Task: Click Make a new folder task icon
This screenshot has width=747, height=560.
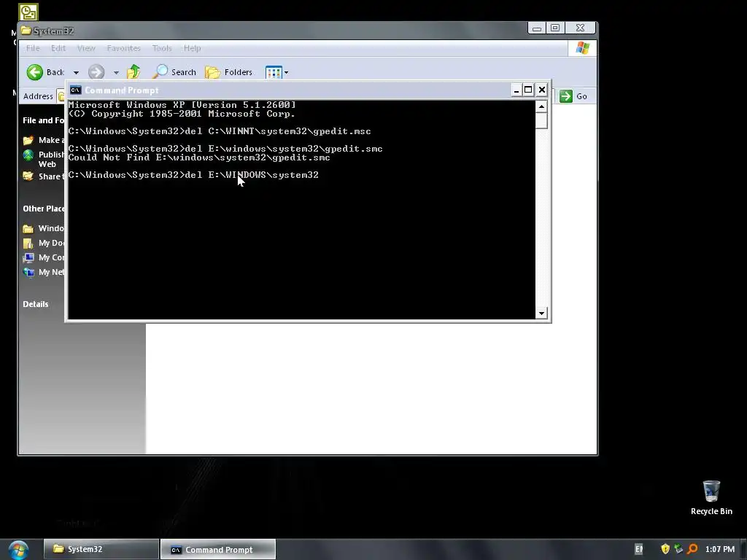Action: pos(28,140)
